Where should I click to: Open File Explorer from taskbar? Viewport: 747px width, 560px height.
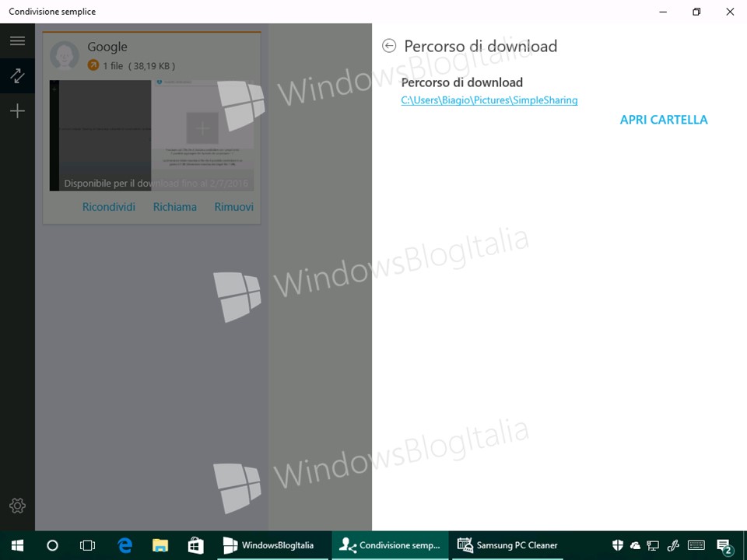click(160, 545)
